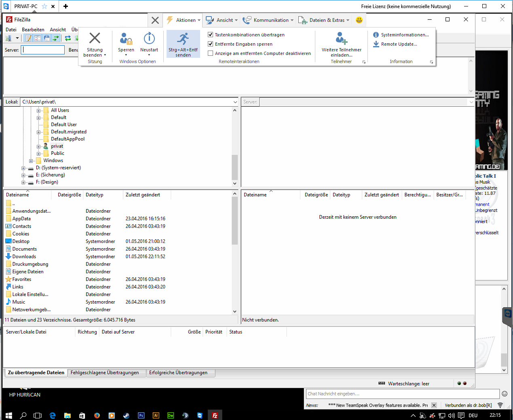The height and width of the screenshot is (420, 513).
Task: Click Remote Update... option
Action: click(x=399, y=44)
